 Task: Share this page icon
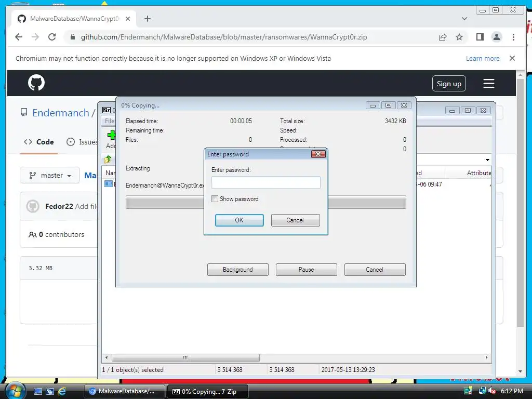(443, 37)
